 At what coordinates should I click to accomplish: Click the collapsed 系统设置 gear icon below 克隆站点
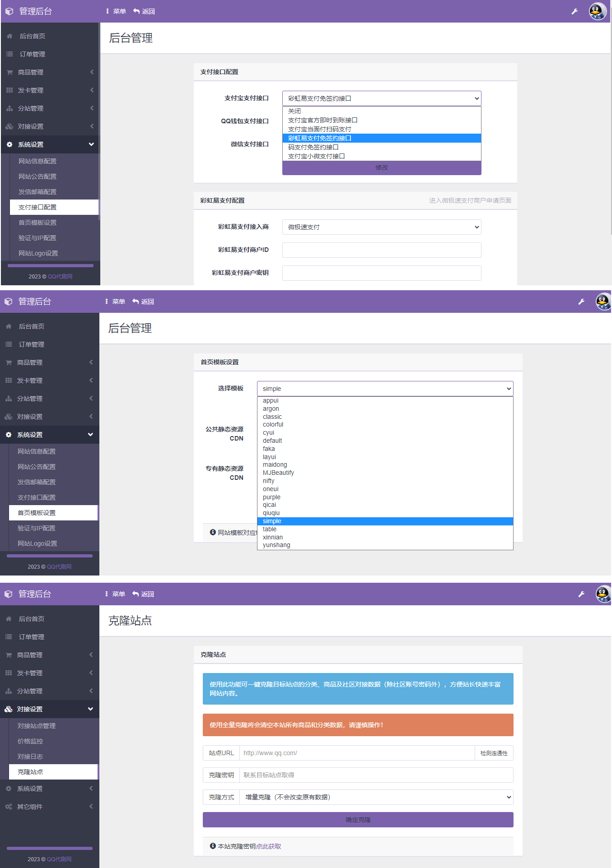click(9, 789)
